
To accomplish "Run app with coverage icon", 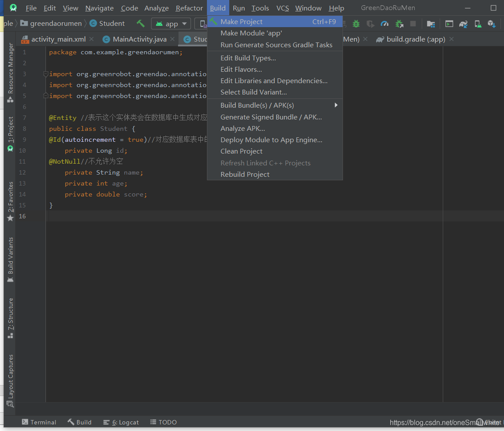I will click(370, 24).
